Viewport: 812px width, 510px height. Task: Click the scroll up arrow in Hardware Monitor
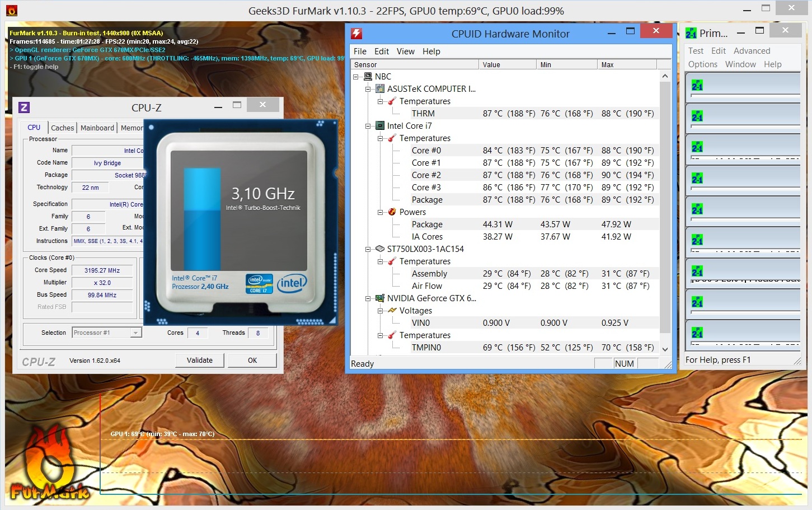(665, 76)
